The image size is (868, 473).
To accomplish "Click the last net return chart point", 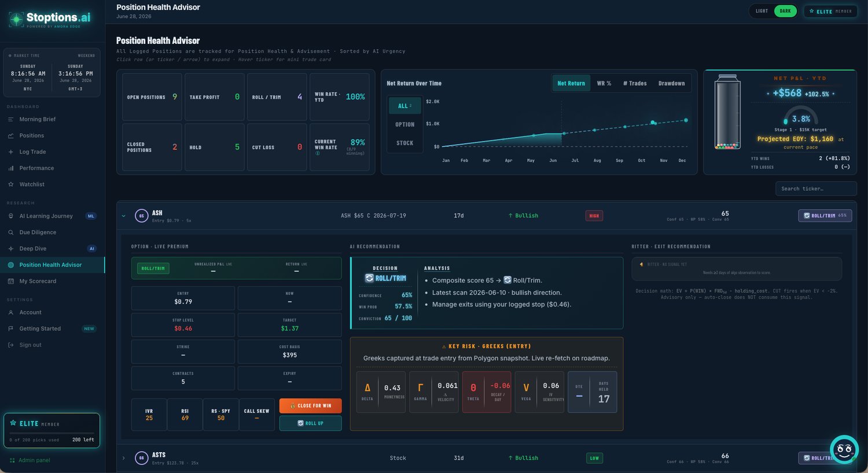I will (x=686, y=120).
